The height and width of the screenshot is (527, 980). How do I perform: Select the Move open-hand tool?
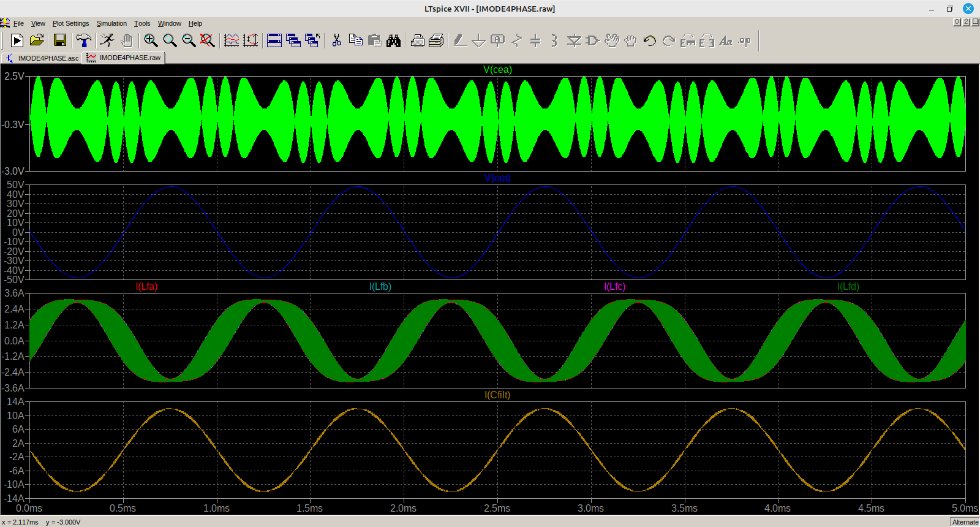[x=612, y=40]
